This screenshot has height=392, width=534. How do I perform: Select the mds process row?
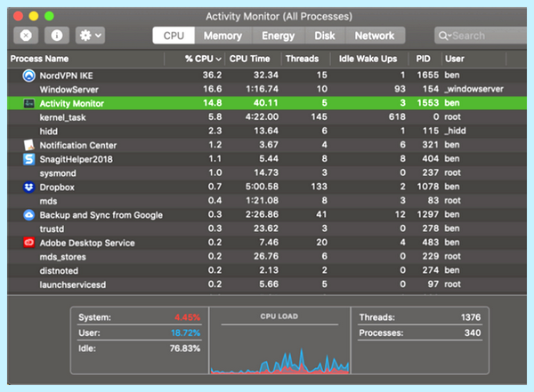(x=267, y=201)
